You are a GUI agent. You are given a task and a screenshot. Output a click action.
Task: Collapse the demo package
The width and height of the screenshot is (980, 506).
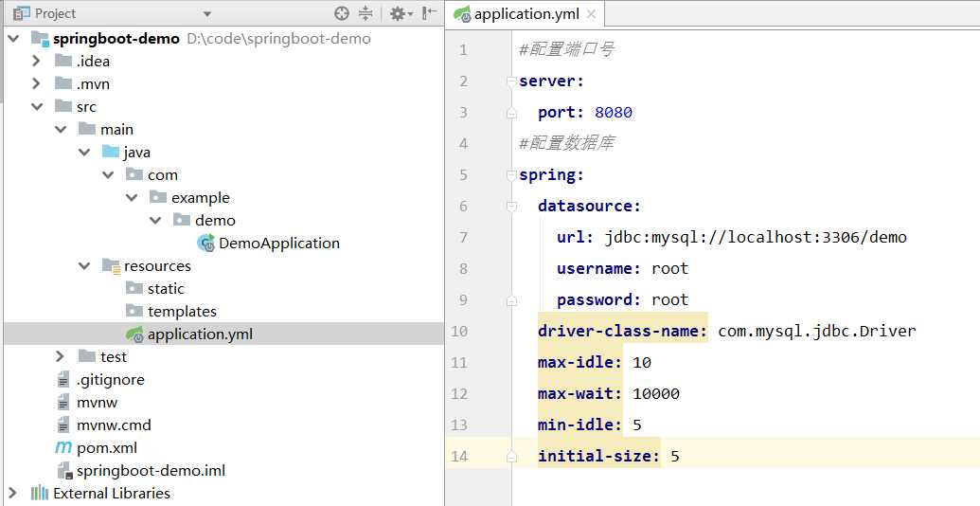(155, 220)
